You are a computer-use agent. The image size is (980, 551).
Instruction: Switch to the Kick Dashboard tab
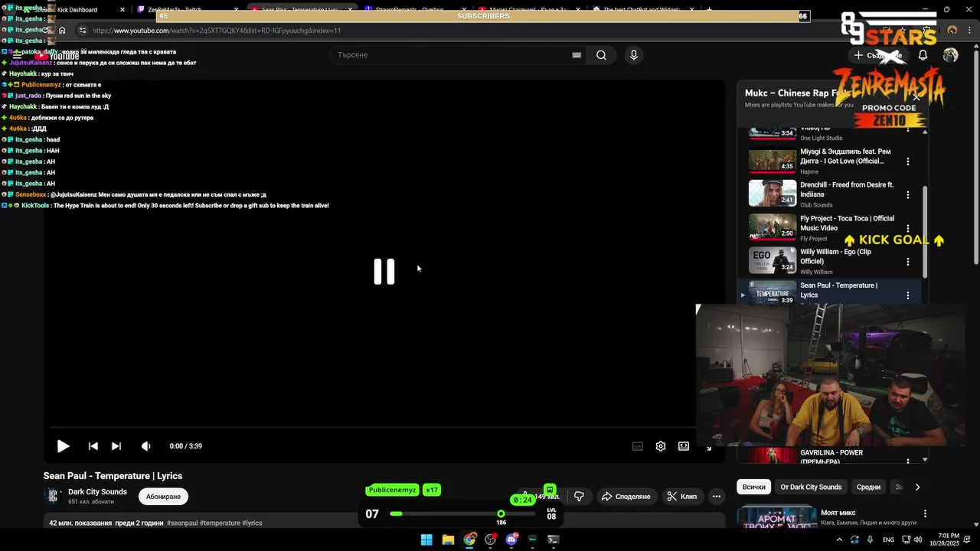tap(77, 10)
